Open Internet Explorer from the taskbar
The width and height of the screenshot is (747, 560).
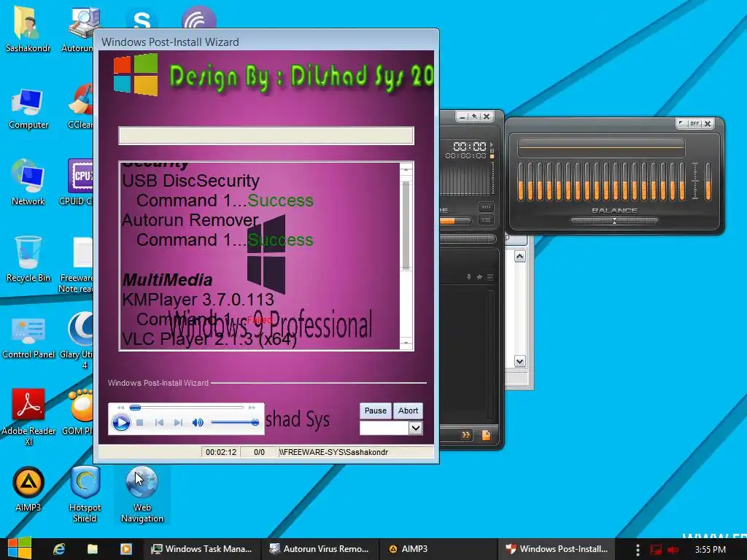click(x=58, y=549)
